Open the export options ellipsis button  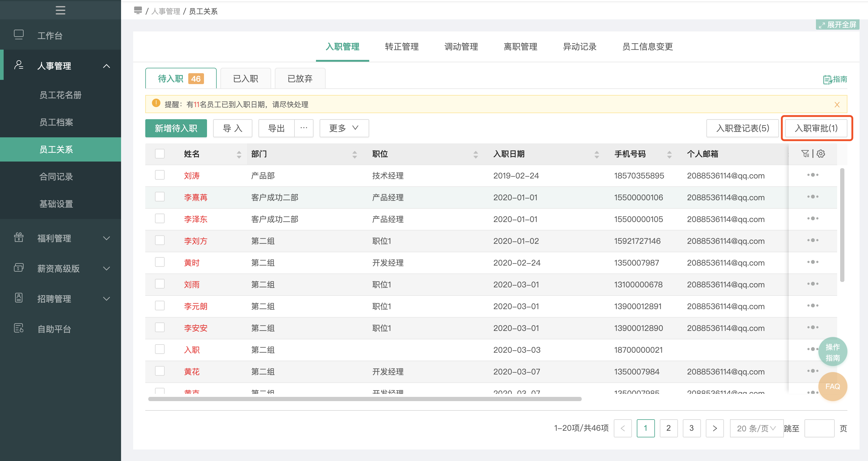click(x=304, y=128)
